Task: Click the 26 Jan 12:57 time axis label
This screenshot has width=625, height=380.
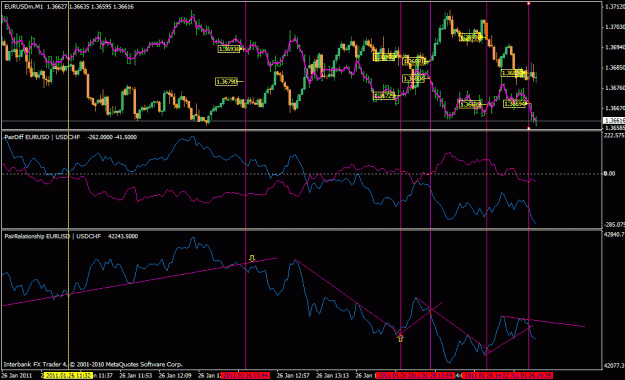Action: pos(293,376)
